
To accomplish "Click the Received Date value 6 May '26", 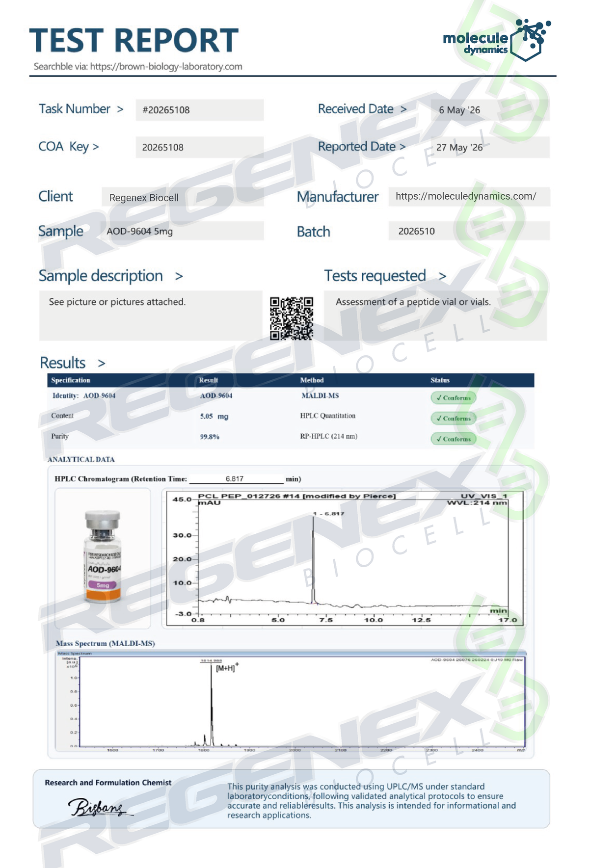I will click(459, 110).
